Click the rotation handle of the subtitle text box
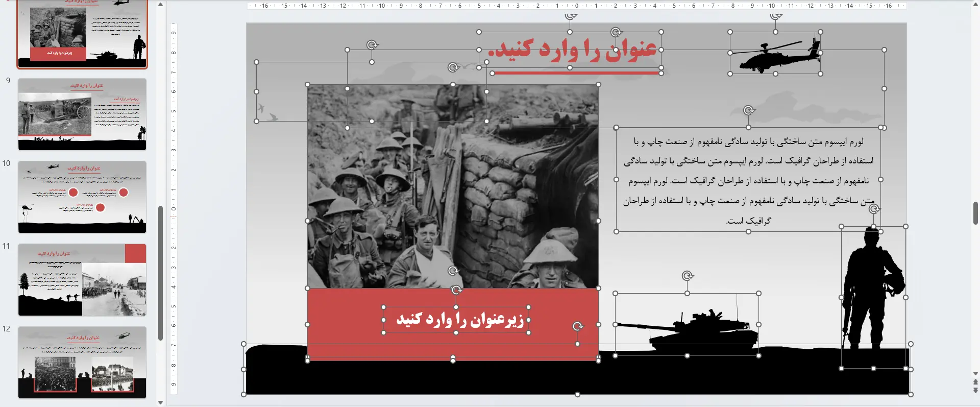Image resolution: width=980 pixels, height=407 pixels. [456, 290]
